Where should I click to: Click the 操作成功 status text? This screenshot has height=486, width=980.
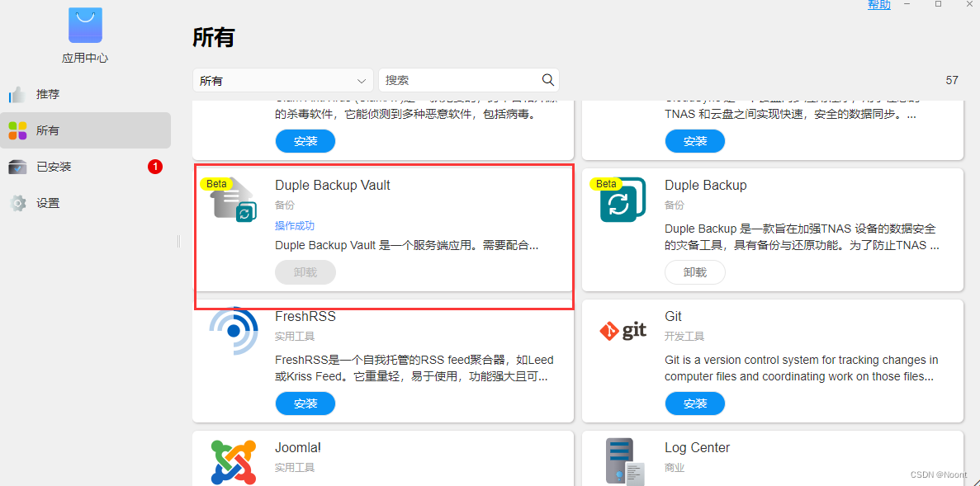click(x=295, y=225)
